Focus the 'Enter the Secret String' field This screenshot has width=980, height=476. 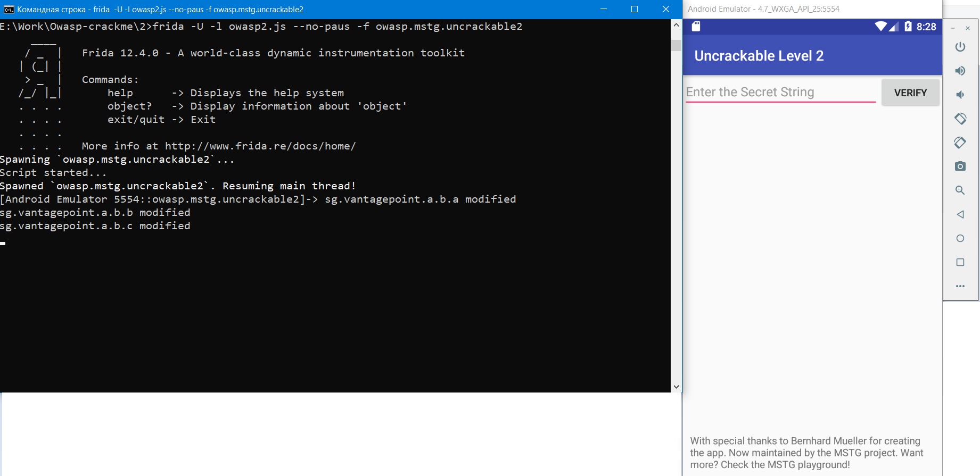(x=780, y=92)
